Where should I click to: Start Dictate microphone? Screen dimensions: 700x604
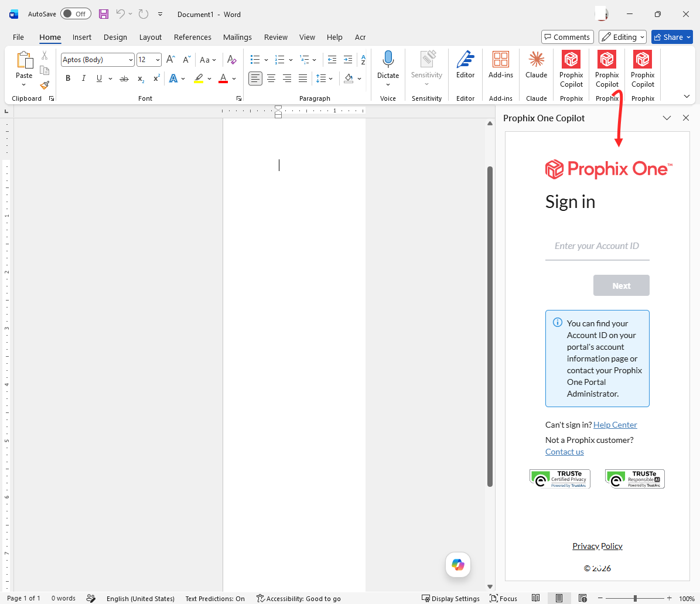(x=388, y=59)
